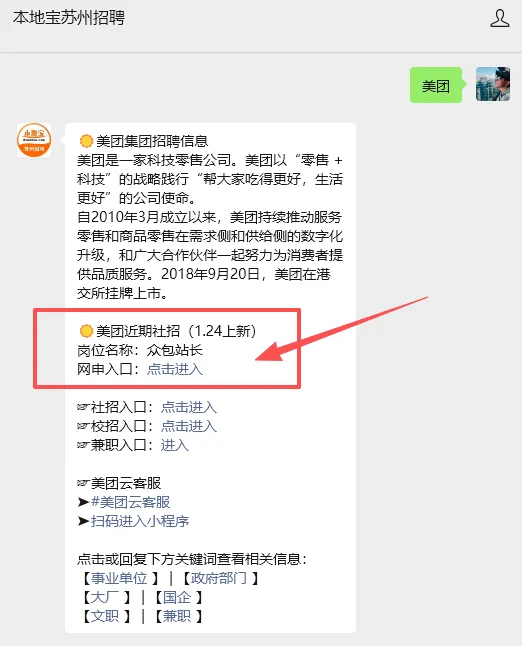Select the 兼职 keyword in the bottom list
522x646 pixels.
(177, 616)
